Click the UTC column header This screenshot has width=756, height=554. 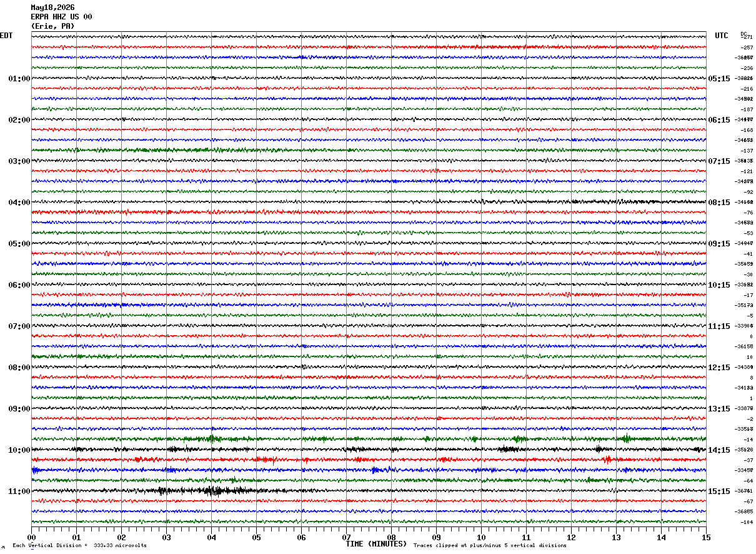pyautogui.click(x=722, y=36)
